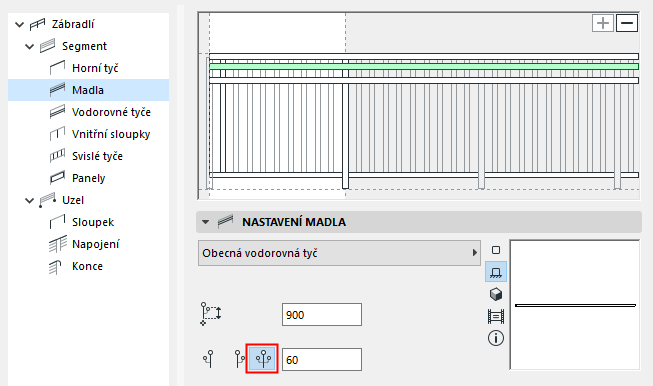Click the Horní tyč icon
This screenshot has width=653, height=386.
coord(57,68)
